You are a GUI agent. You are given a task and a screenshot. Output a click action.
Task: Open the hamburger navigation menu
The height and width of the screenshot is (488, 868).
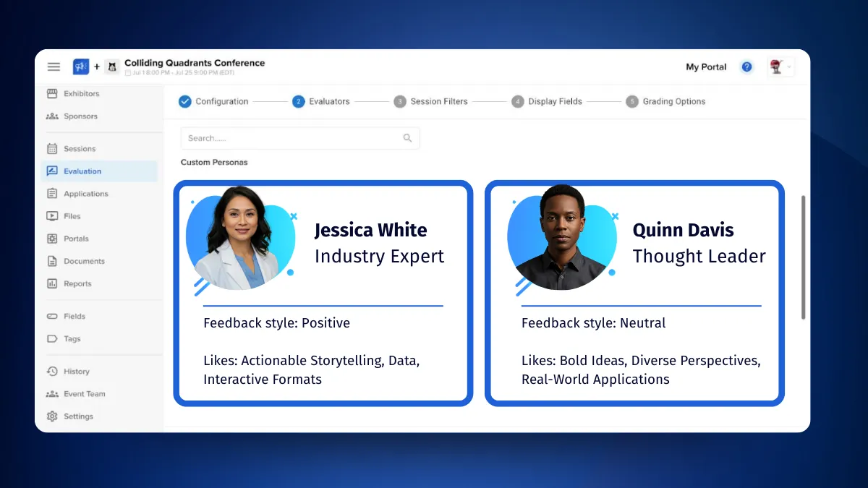pos(54,67)
